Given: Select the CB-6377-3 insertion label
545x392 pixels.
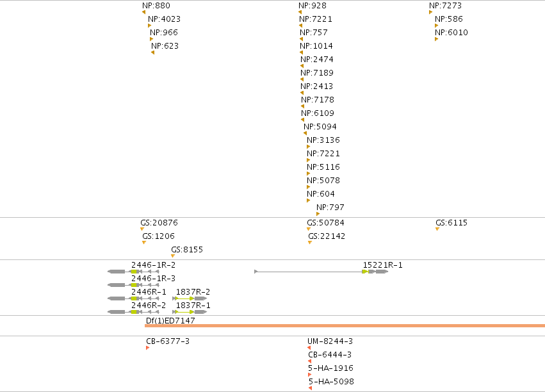Looking at the screenshot, I should click(x=168, y=341).
